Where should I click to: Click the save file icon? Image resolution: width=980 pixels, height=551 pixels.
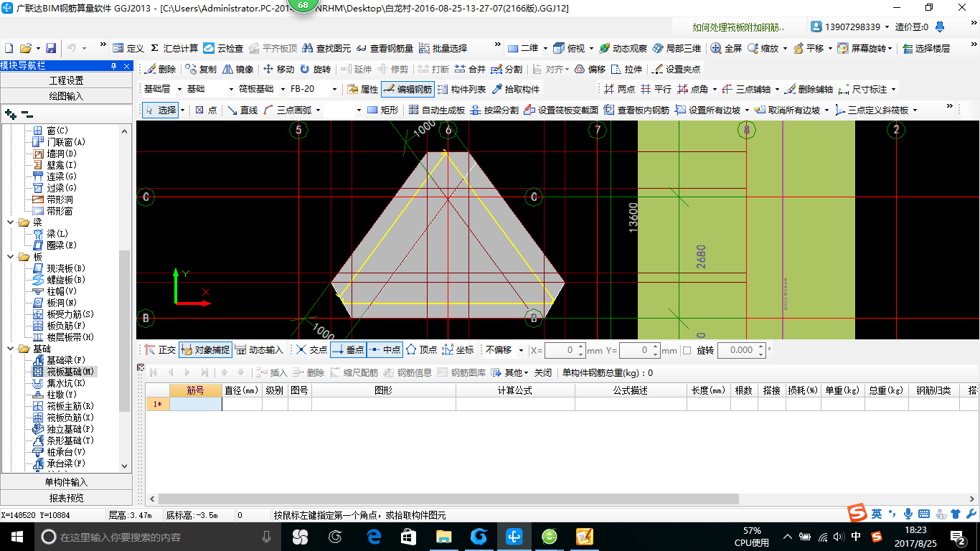tap(51, 48)
